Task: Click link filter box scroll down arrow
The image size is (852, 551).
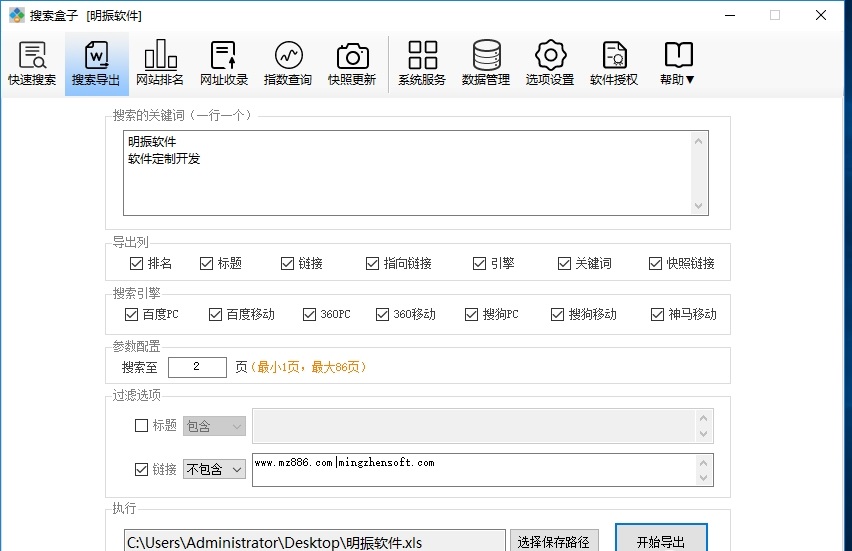Action: (x=704, y=478)
